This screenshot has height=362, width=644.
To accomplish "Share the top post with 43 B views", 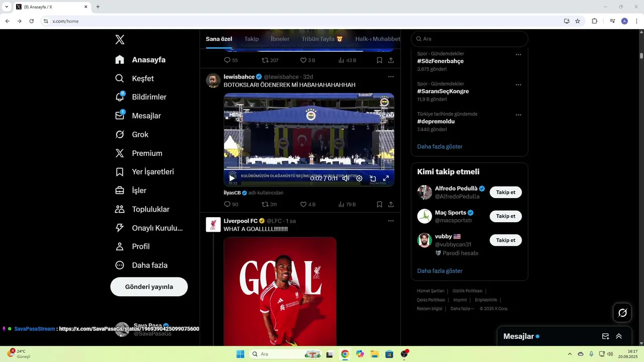I will 391,60.
